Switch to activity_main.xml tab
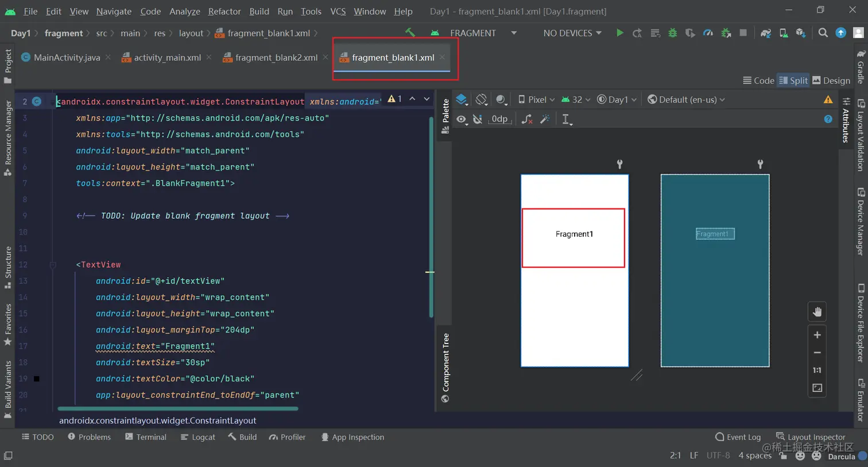 coord(166,57)
